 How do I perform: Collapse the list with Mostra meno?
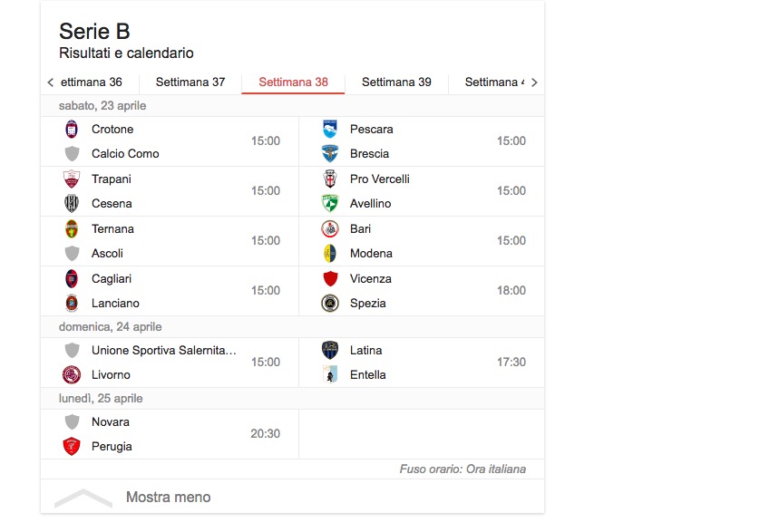pos(168,497)
